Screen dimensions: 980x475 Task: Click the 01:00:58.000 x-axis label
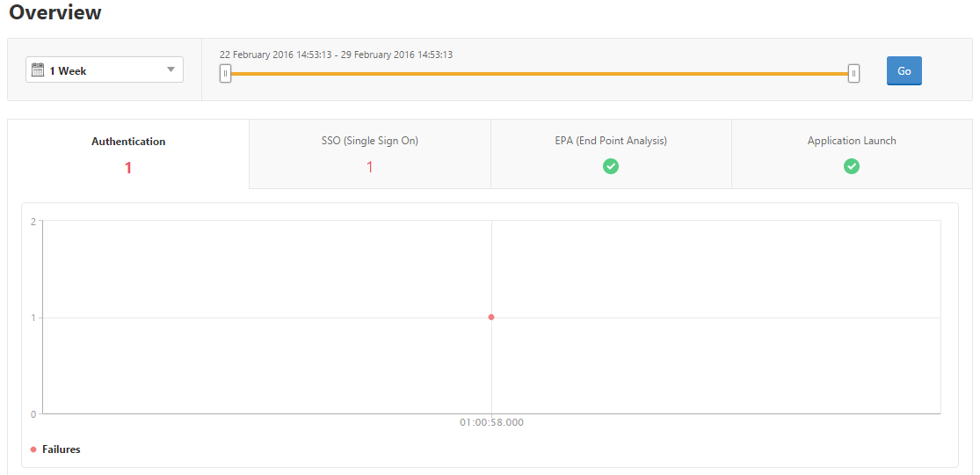[x=492, y=422]
